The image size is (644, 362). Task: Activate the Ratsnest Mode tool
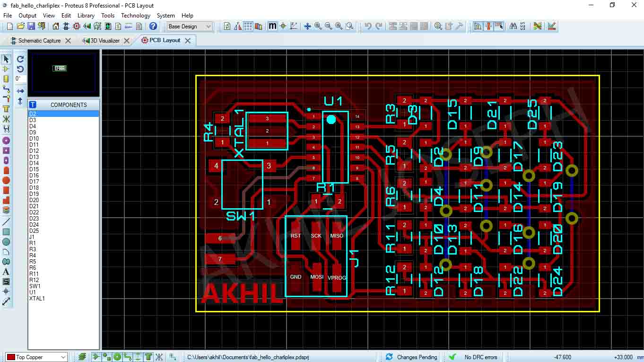6,119
